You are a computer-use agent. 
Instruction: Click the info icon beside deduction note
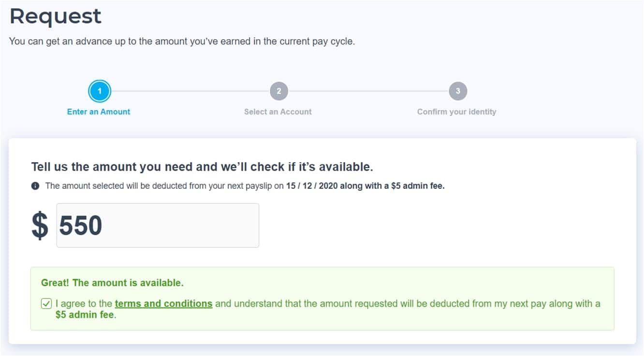(35, 186)
